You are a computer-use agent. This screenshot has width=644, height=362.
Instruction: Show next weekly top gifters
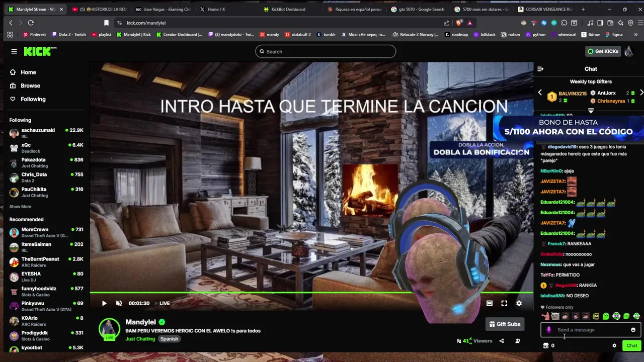[x=641, y=93]
